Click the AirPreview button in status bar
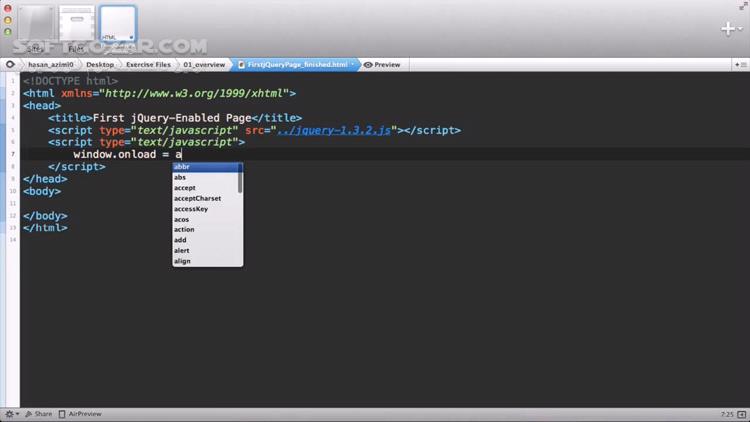 [80, 414]
